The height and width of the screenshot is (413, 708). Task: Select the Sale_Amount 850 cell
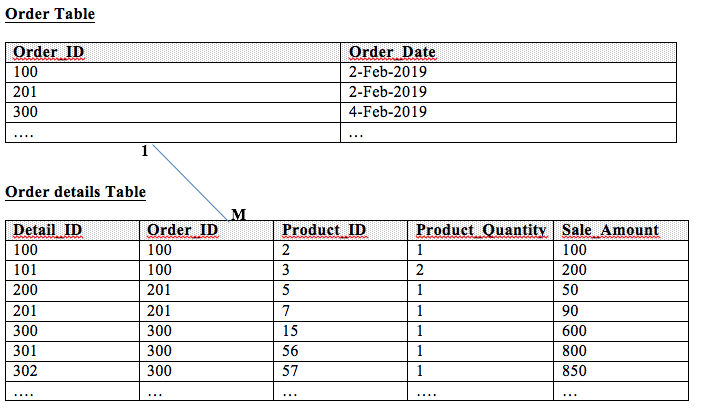point(575,370)
